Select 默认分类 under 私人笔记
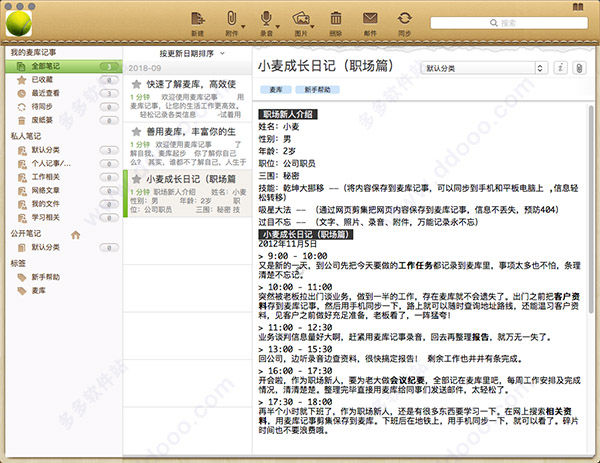Image resolution: width=600 pixels, height=463 pixels. point(64,150)
